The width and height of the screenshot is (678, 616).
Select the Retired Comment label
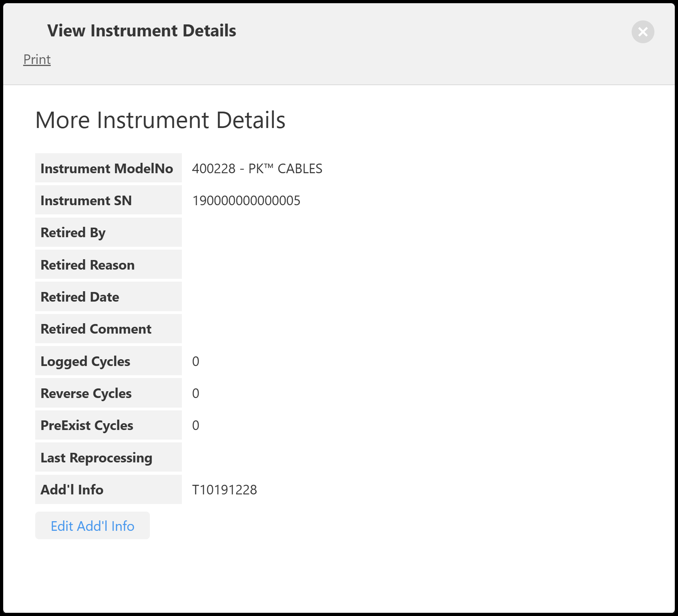pos(96,329)
